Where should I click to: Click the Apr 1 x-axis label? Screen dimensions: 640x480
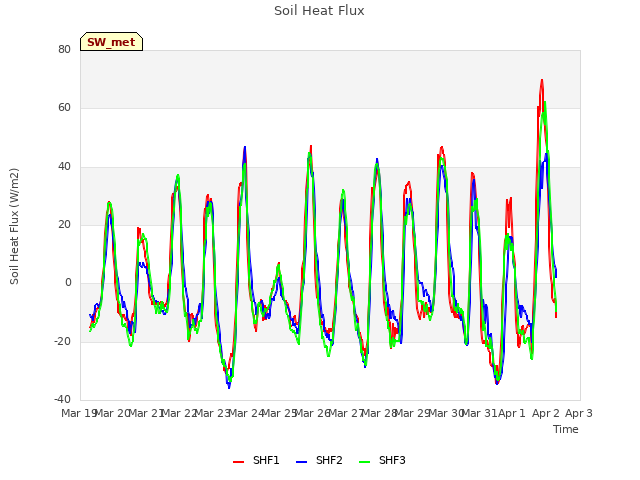click(x=512, y=413)
